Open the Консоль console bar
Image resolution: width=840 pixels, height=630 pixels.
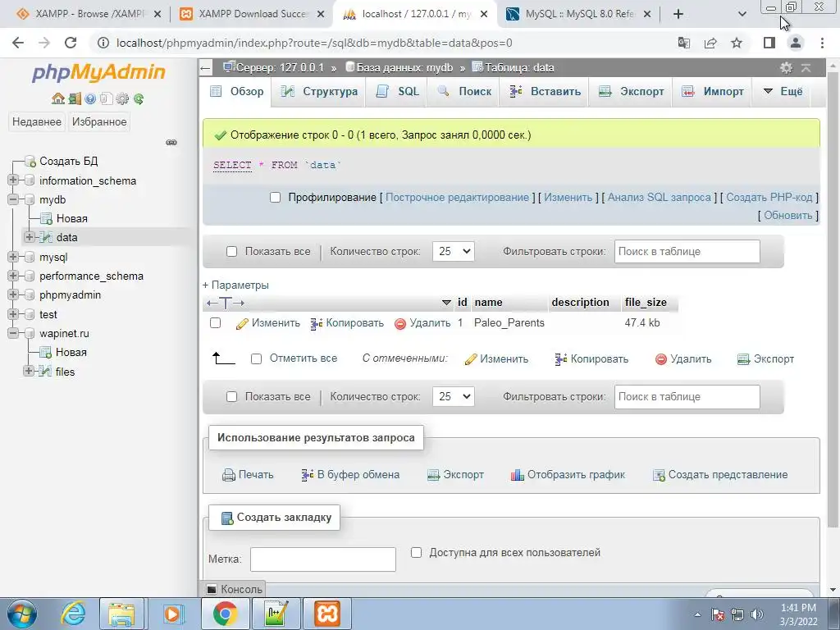(235, 589)
